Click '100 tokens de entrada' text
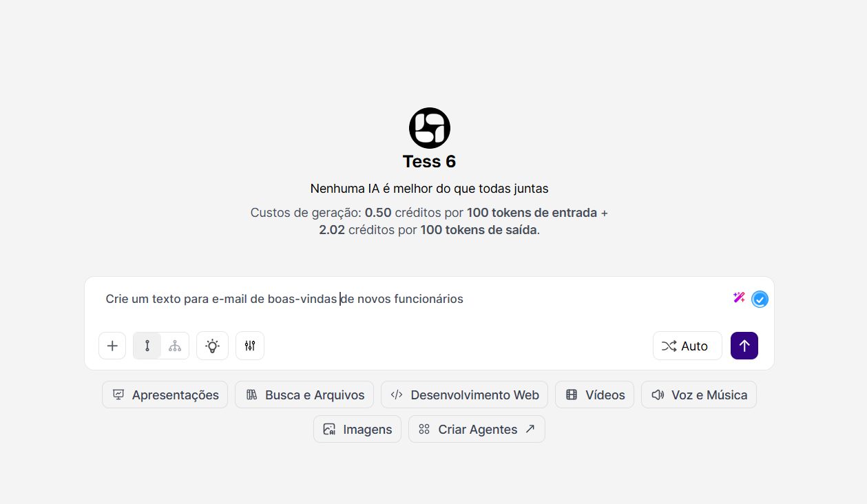Viewport: 867px width, 504px height. (x=532, y=213)
